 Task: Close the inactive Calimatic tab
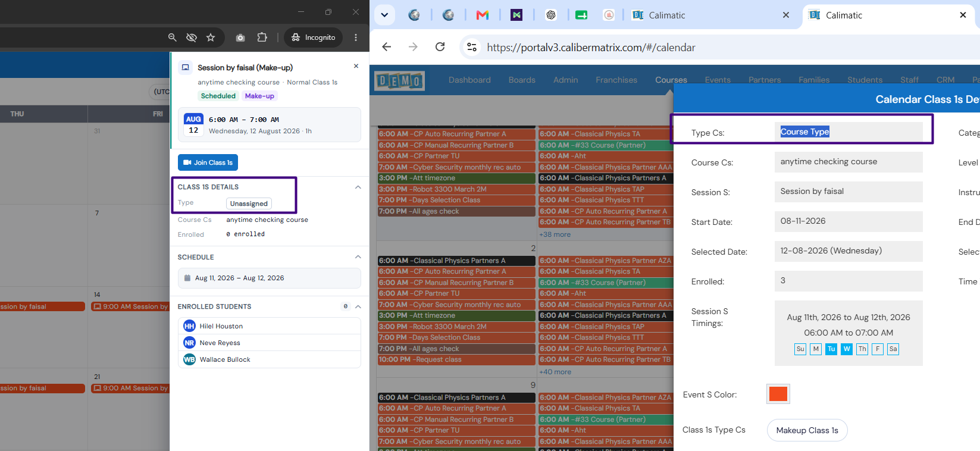click(786, 15)
